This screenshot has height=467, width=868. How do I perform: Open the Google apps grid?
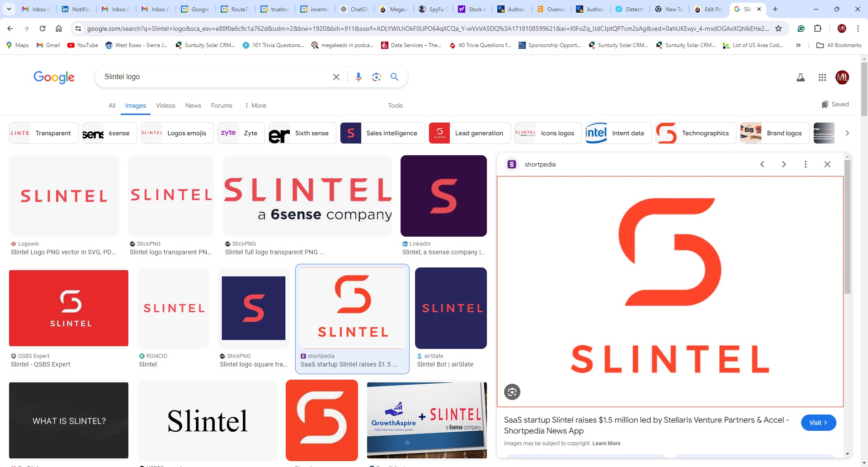(x=822, y=77)
